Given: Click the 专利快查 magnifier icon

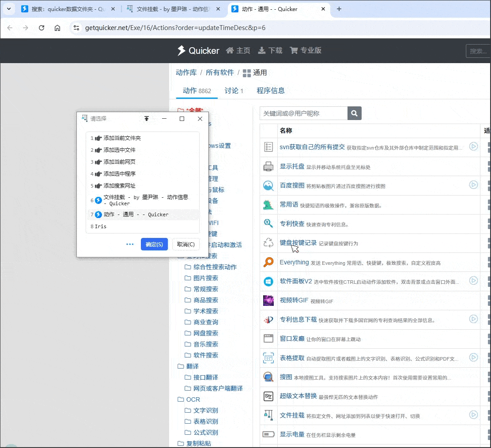Looking at the screenshot, I should 268,223.
